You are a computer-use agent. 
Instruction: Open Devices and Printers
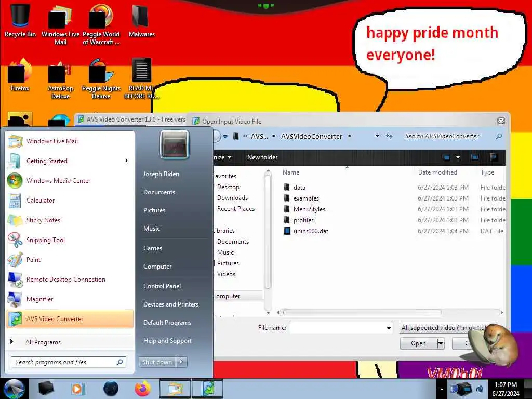171,304
